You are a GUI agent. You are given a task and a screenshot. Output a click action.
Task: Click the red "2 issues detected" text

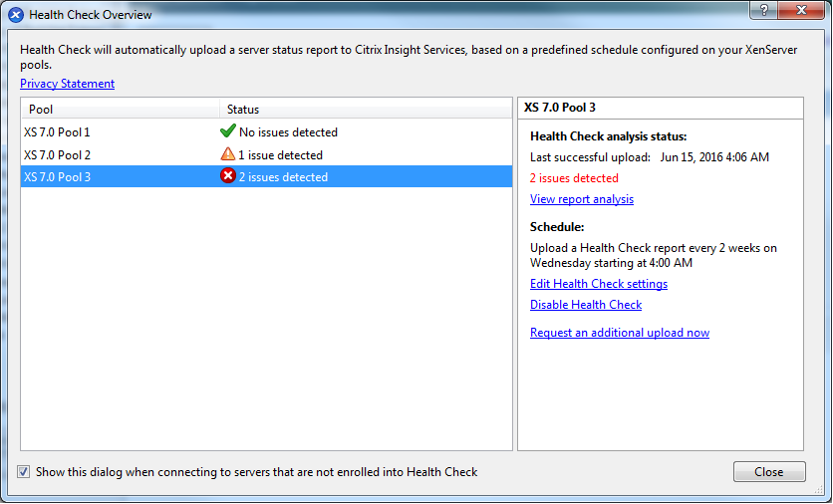coord(574,178)
